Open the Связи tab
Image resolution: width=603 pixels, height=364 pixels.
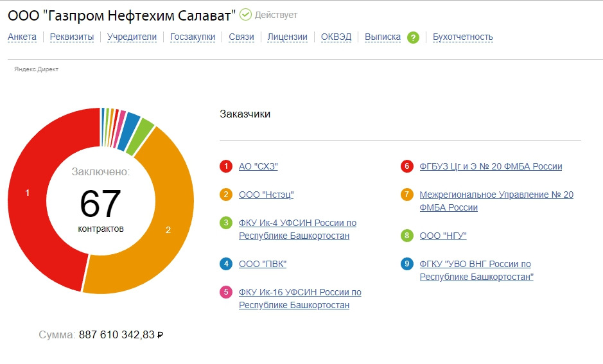(241, 37)
